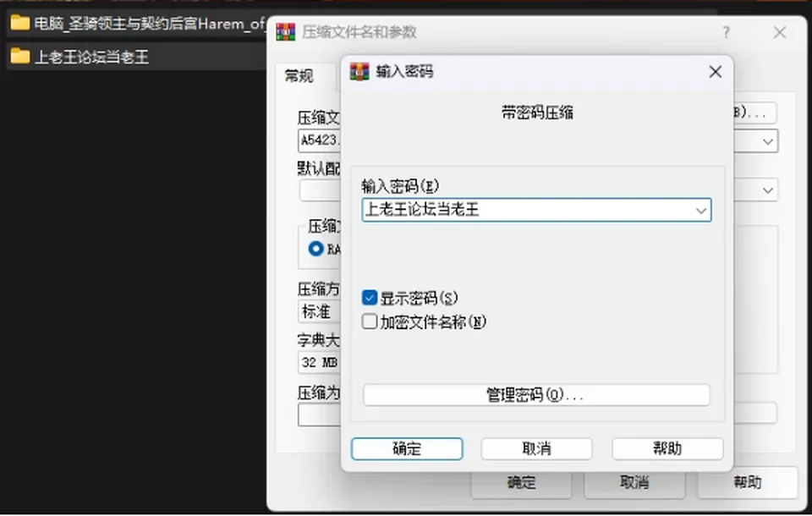
Task: Click the WinRAR icon in password dialog title
Action: coord(359,72)
